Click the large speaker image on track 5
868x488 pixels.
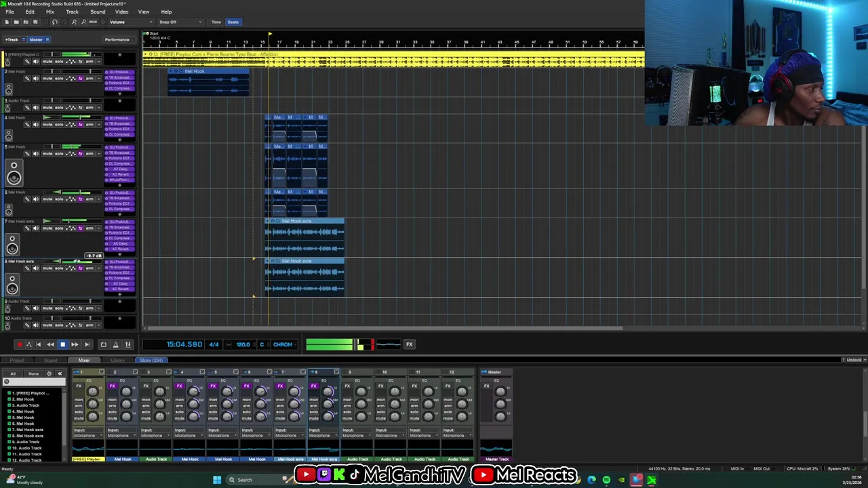14,173
